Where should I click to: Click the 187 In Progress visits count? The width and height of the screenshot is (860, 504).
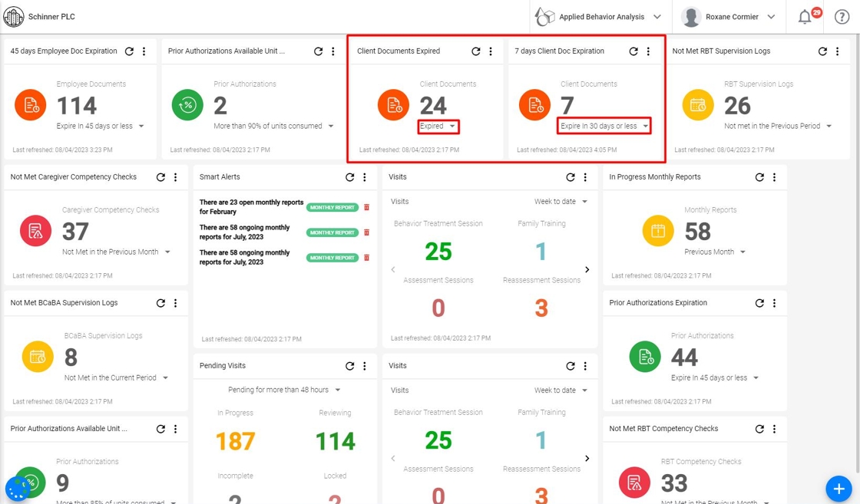click(235, 442)
